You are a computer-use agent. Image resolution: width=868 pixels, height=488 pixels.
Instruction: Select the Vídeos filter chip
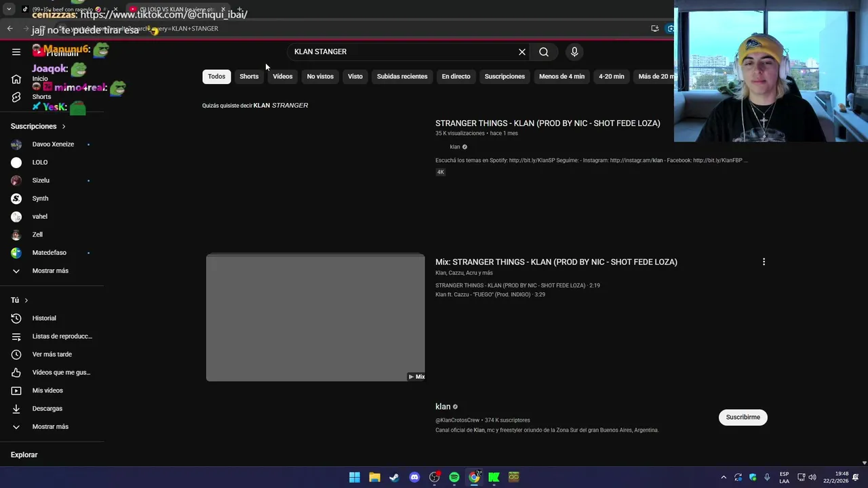pos(283,77)
